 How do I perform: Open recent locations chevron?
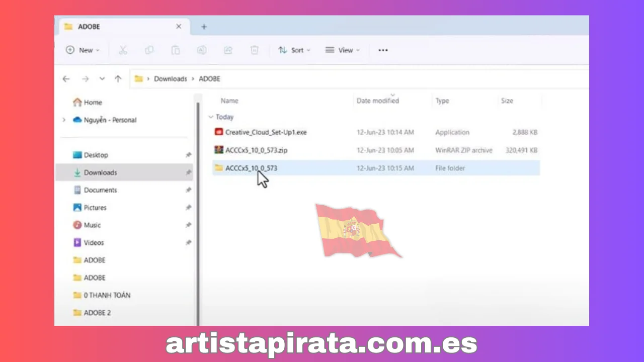click(x=102, y=79)
